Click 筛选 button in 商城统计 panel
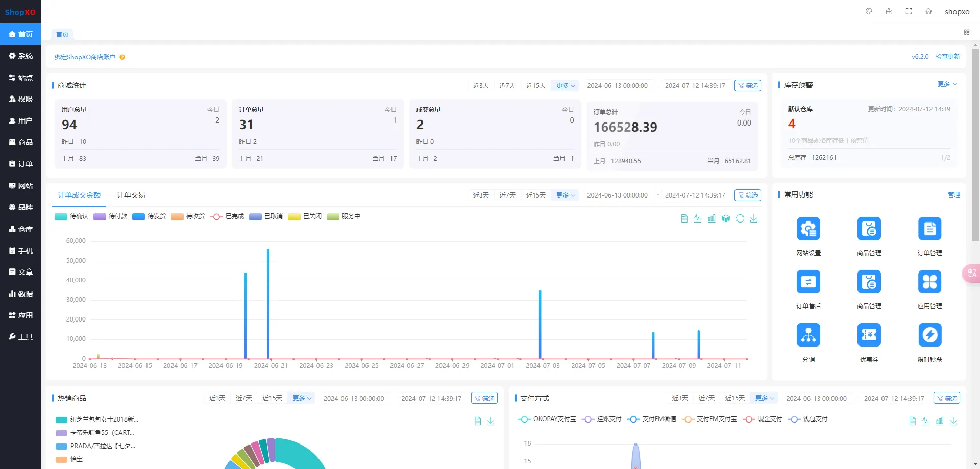980x469 pixels. [x=748, y=86]
